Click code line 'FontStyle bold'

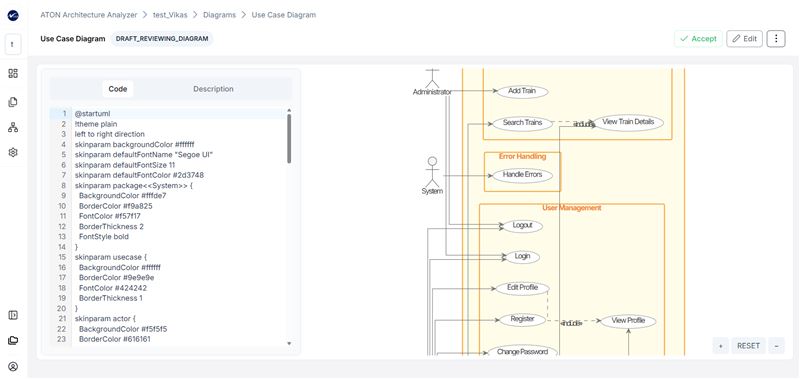coord(104,237)
